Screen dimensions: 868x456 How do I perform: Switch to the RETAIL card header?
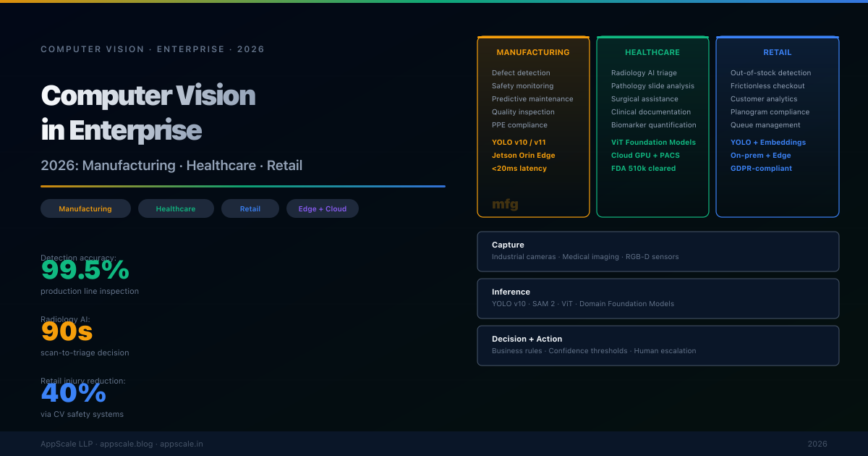tap(778, 52)
